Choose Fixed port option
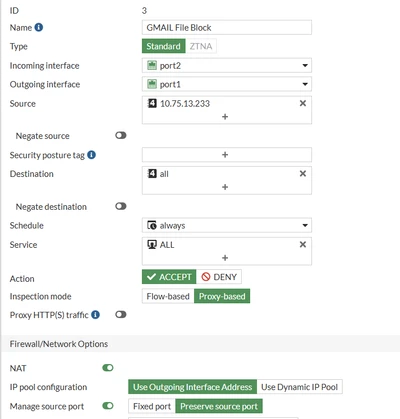Image resolution: width=400 pixels, height=419 pixels. [x=152, y=406]
